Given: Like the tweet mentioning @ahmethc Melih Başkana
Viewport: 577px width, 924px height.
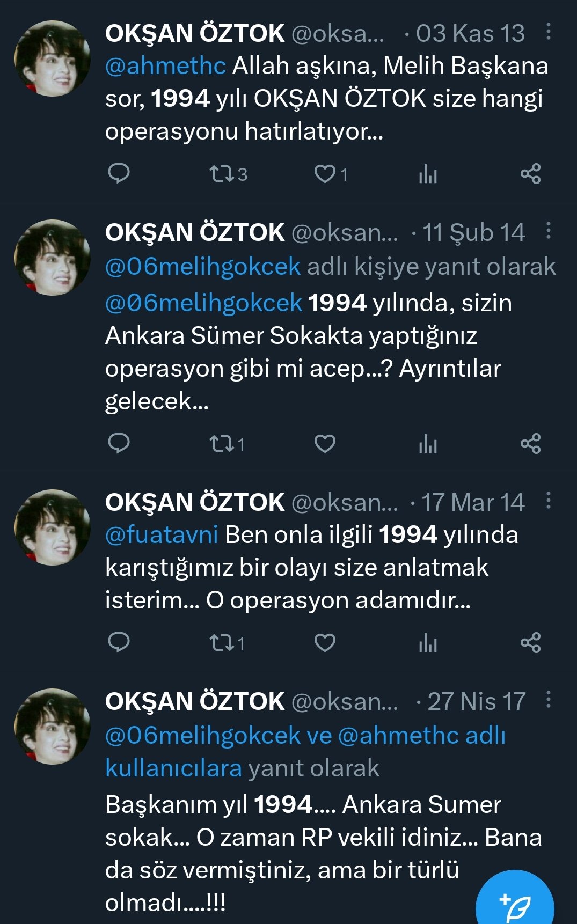Looking at the screenshot, I should 331,174.
